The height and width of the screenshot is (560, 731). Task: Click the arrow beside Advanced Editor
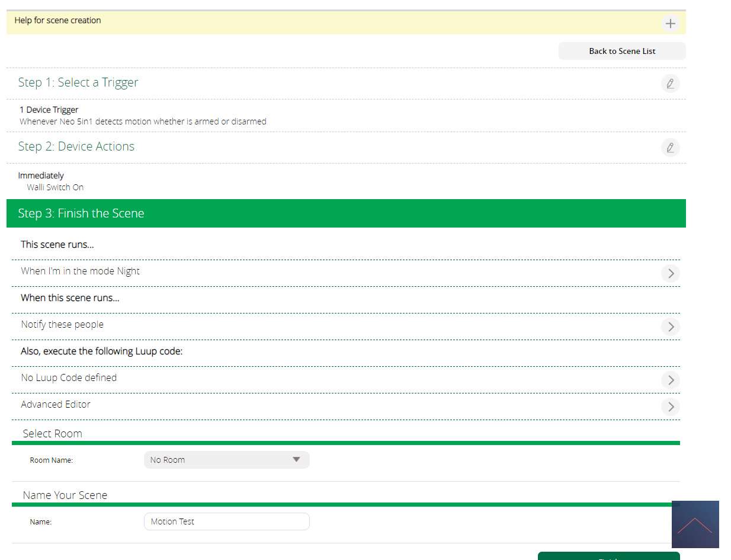tap(671, 407)
